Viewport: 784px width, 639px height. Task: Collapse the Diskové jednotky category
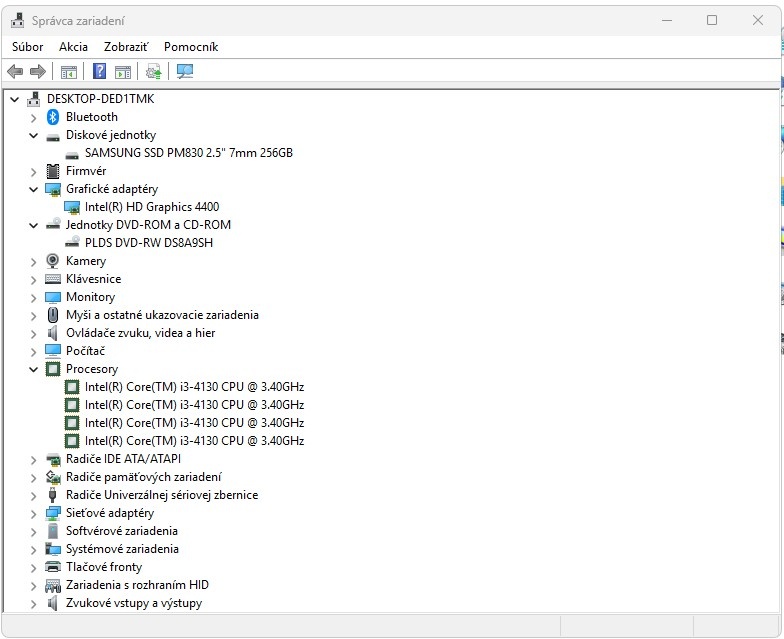34,136
